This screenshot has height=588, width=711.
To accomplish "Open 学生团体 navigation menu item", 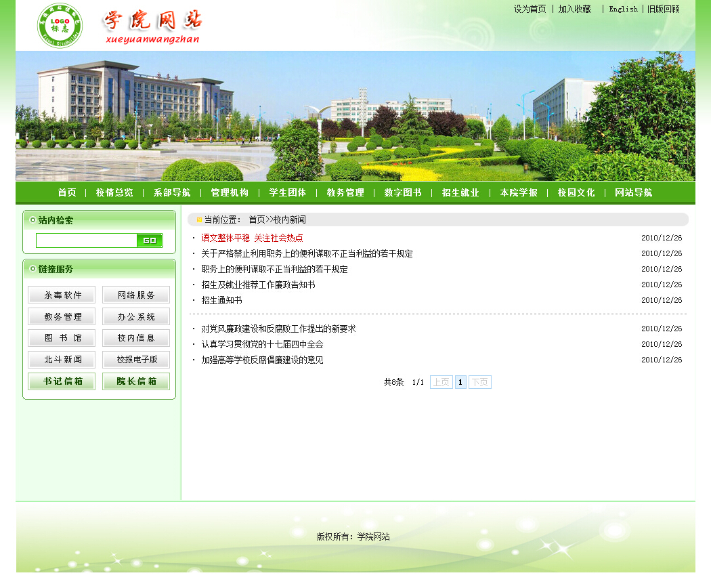I will (x=288, y=193).
